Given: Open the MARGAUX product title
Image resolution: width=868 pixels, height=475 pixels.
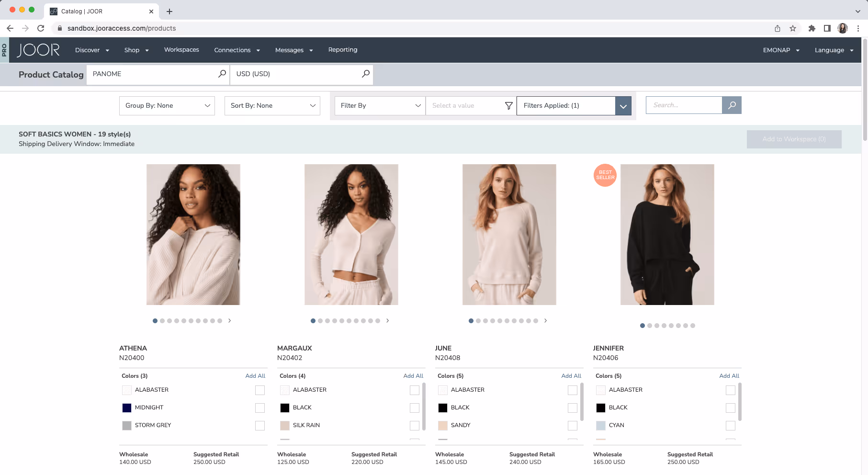Looking at the screenshot, I should (x=294, y=348).
